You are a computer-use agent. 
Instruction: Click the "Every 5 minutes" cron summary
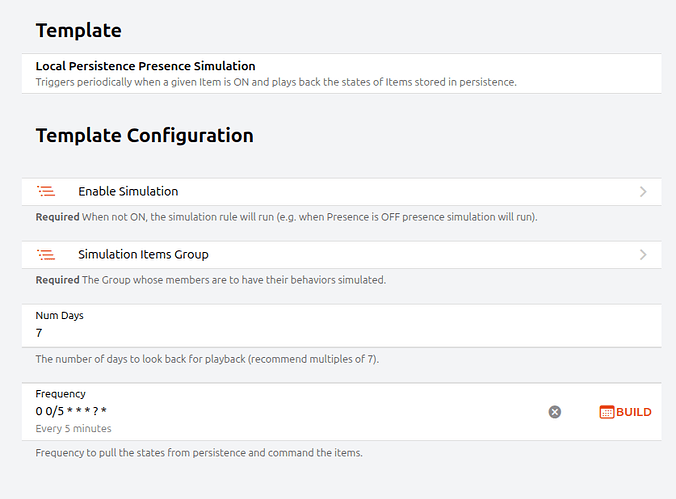73,429
